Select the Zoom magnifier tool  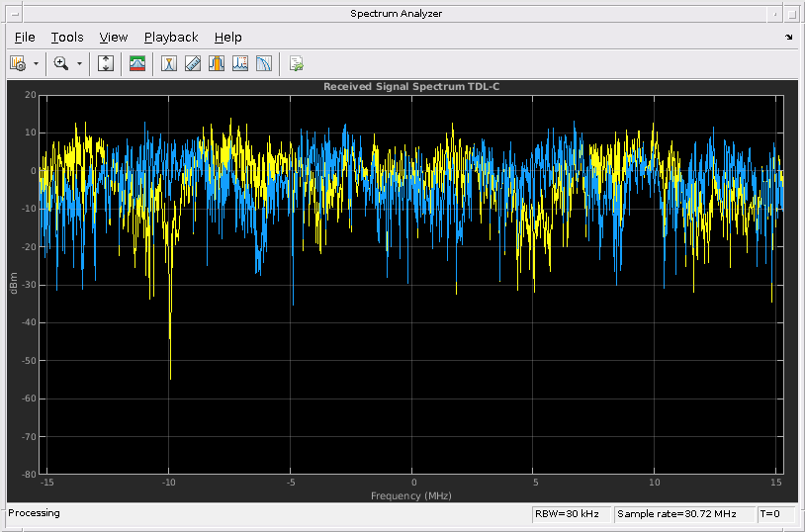coord(61,63)
